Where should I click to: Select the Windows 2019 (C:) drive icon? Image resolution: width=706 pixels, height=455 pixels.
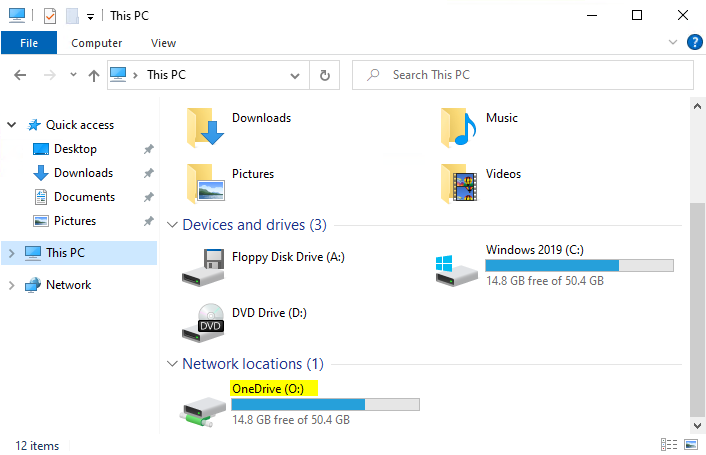456,267
